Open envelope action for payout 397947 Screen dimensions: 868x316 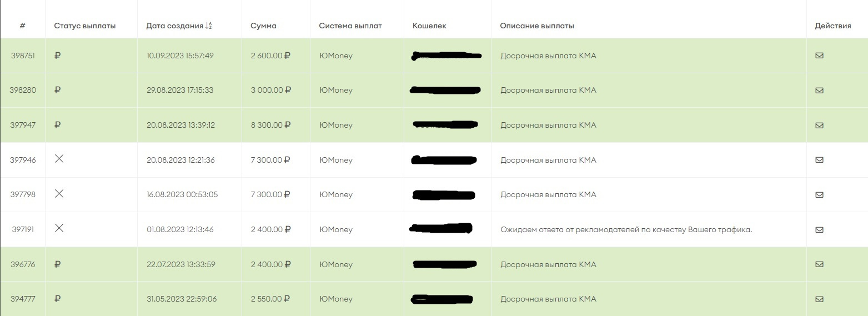[819, 125]
